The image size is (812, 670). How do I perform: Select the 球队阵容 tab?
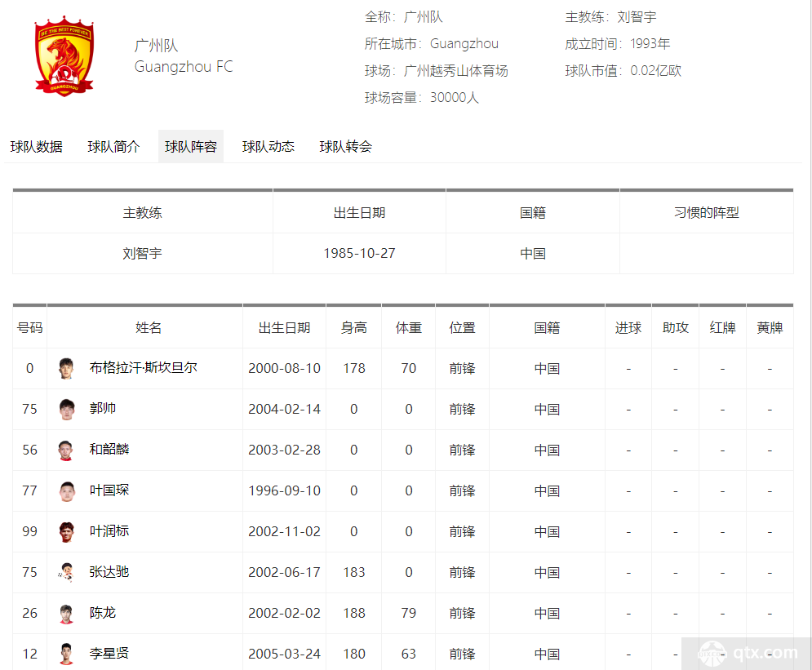pyautogui.click(x=191, y=147)
